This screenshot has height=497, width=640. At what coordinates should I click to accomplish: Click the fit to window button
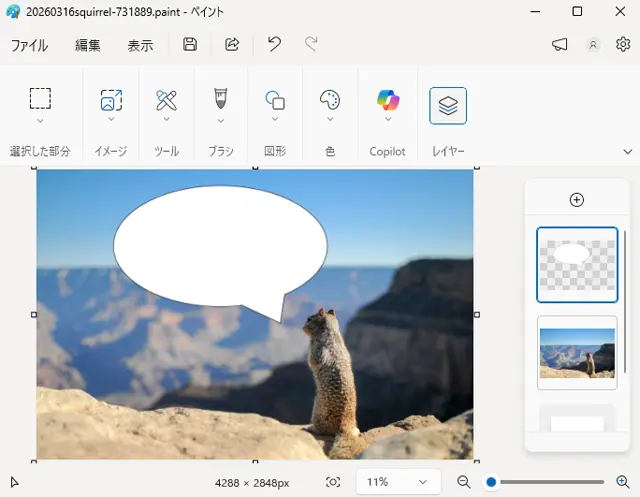333,482
